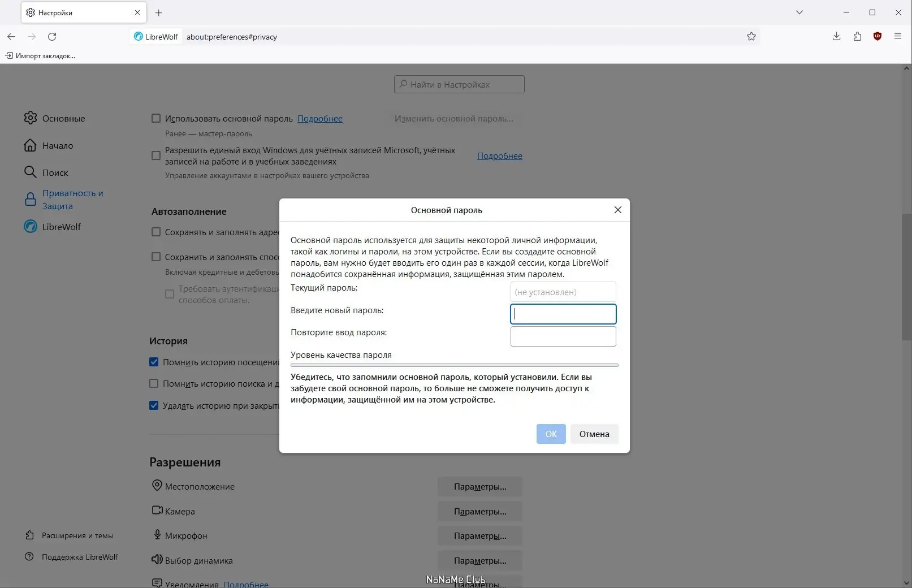Click the LibreWolf identity icon in address bar

(156, 37)
